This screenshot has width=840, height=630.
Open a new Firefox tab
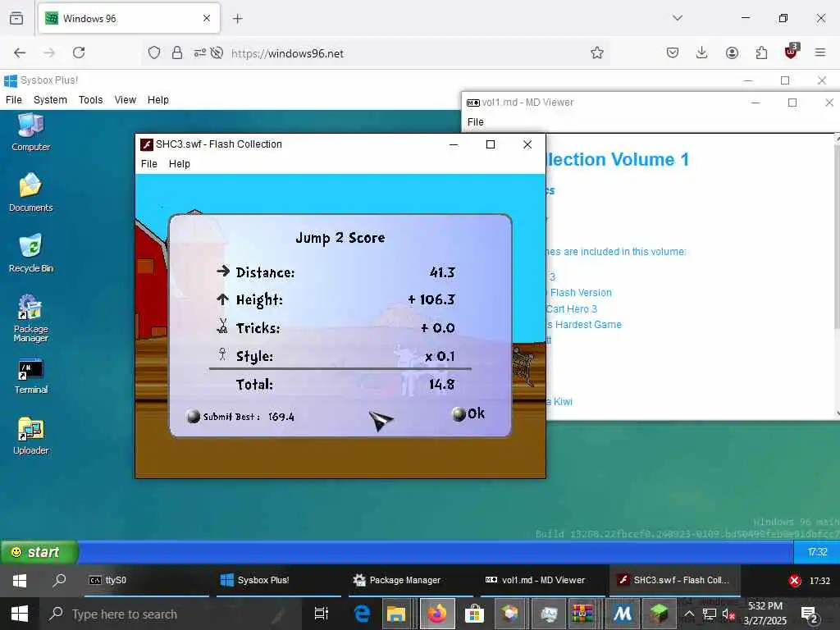click(x=238, y=19)
